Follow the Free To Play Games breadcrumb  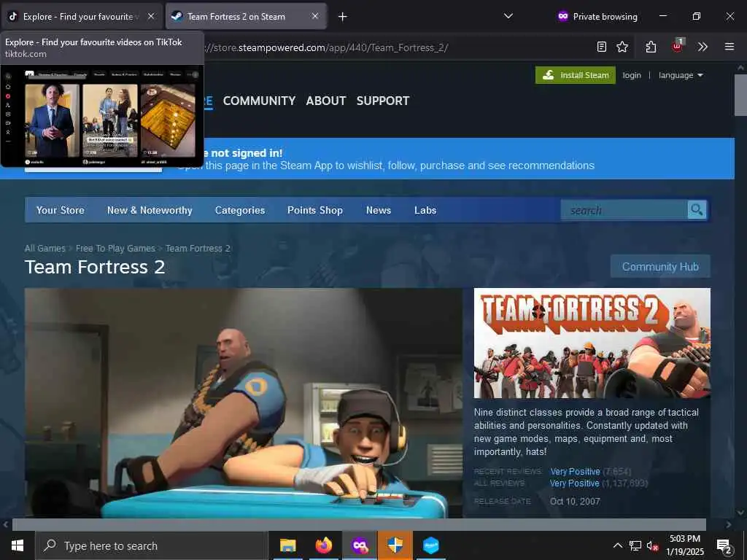[x=115, y=249]
